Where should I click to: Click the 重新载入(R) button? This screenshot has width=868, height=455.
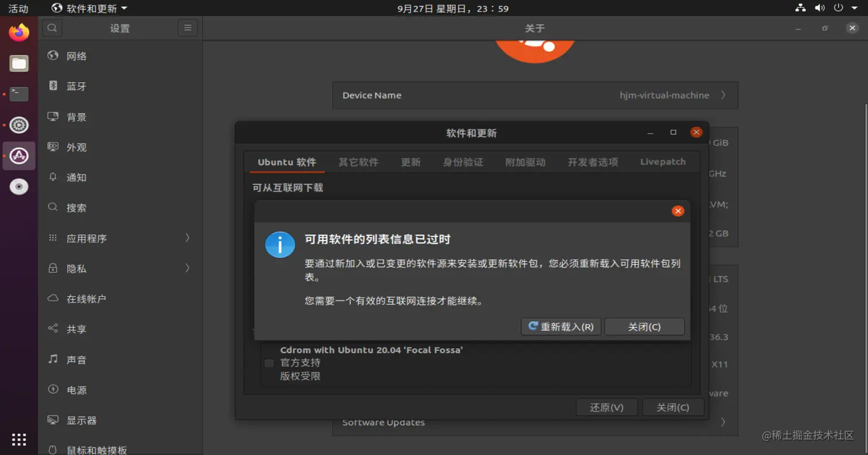[x=561, y=326]
